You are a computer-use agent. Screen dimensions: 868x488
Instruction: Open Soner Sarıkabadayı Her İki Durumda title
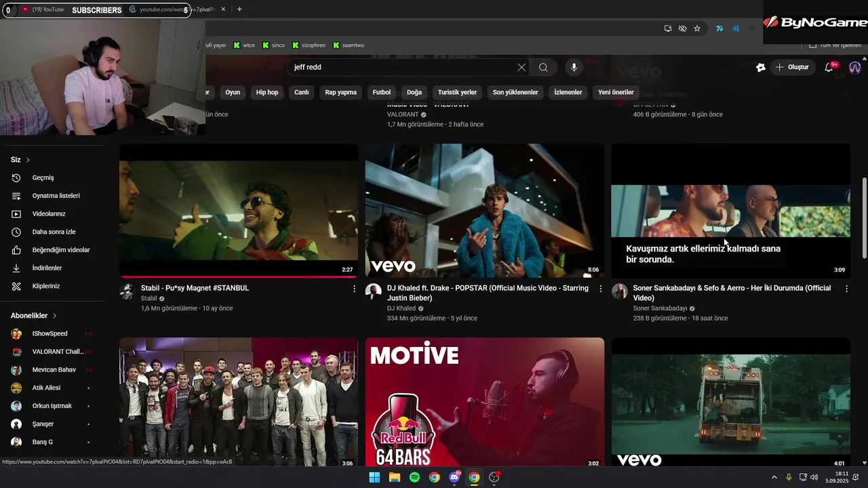pos(732,293)
